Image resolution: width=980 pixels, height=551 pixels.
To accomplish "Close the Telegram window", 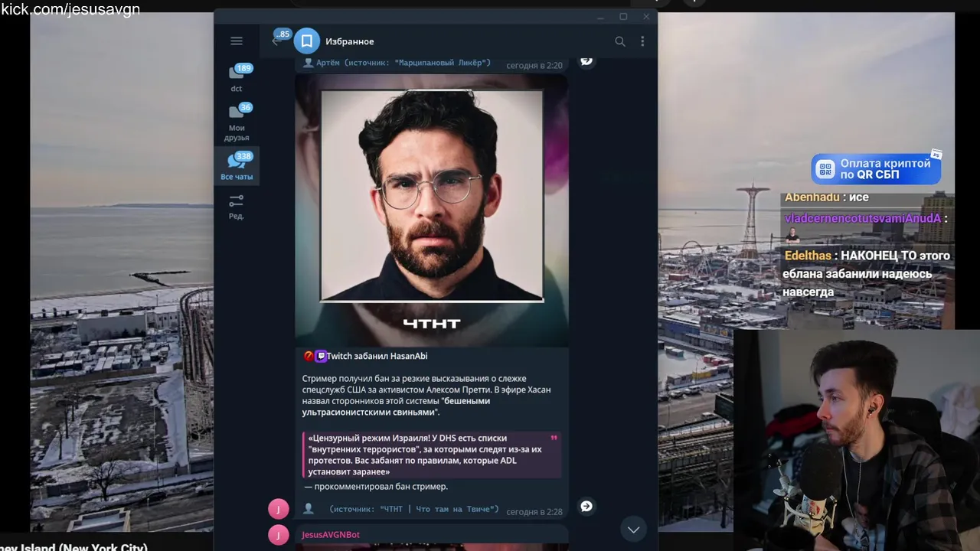I will point(646,16).
